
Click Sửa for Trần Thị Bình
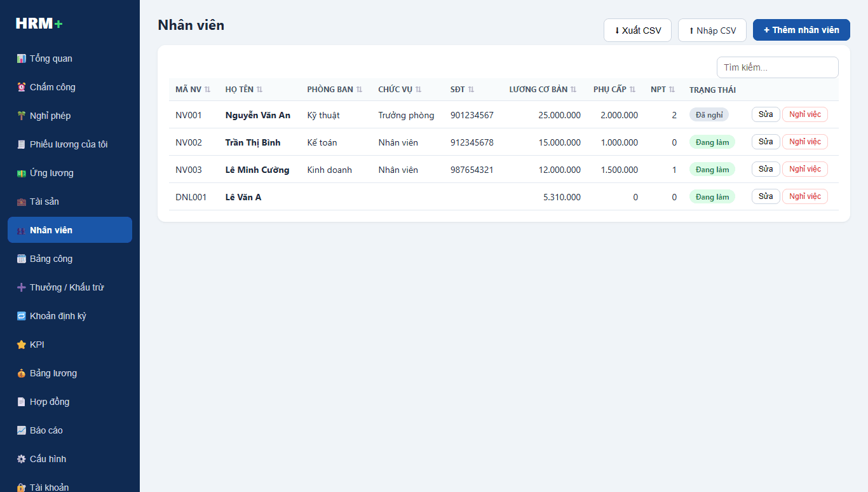tap(766, 142)
